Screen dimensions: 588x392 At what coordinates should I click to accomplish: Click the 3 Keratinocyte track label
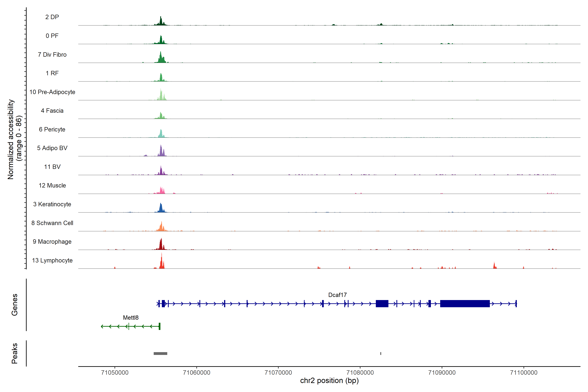click(x=52, y=204)
